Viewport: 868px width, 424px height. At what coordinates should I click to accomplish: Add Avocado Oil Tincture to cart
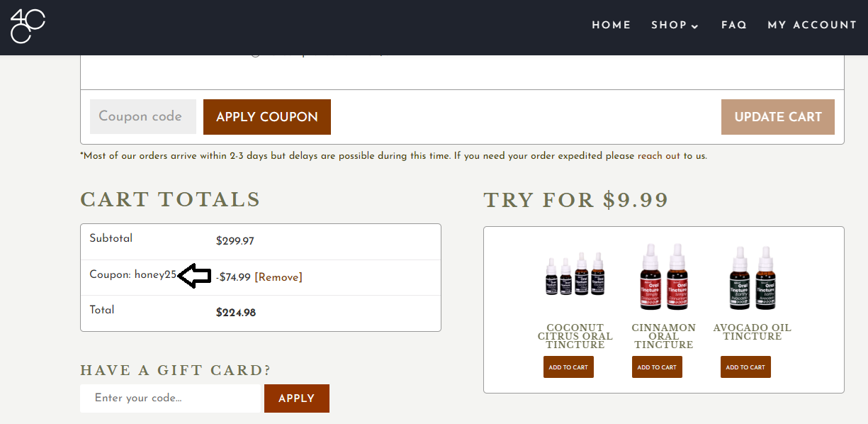745,367
